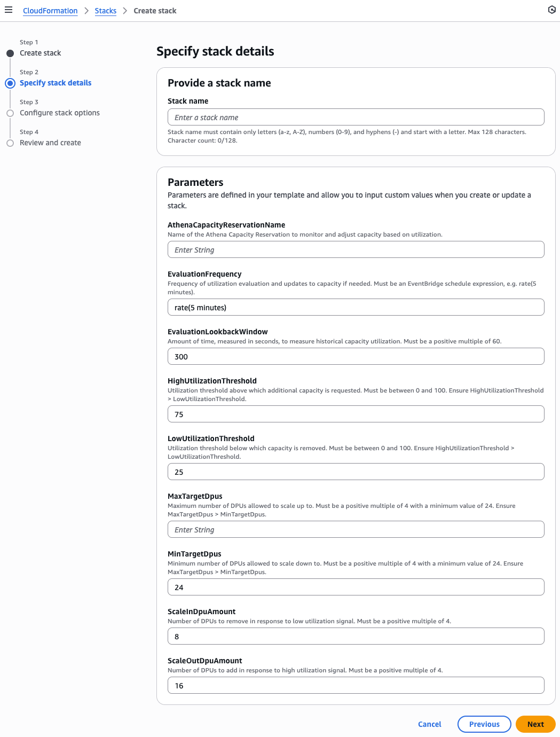This screenshot has width=560, height=737.
Task: Focus the Stack name input field
Action: coord(356,117)
